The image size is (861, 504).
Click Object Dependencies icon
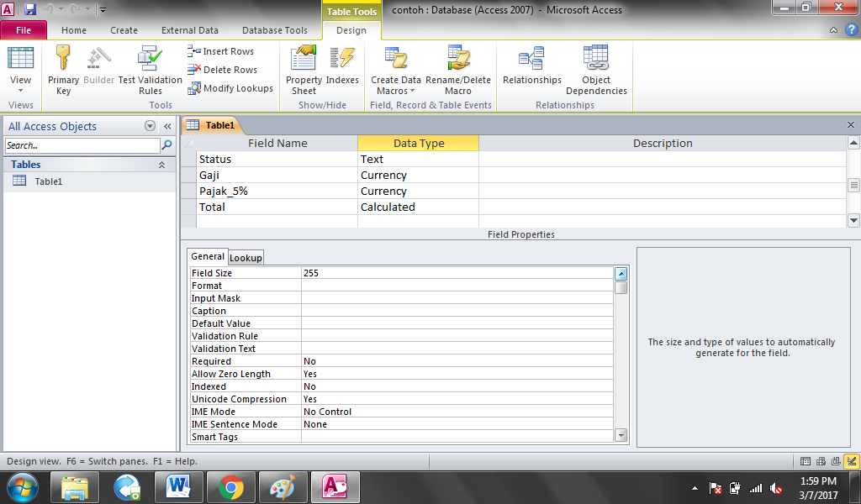[596, 67]
